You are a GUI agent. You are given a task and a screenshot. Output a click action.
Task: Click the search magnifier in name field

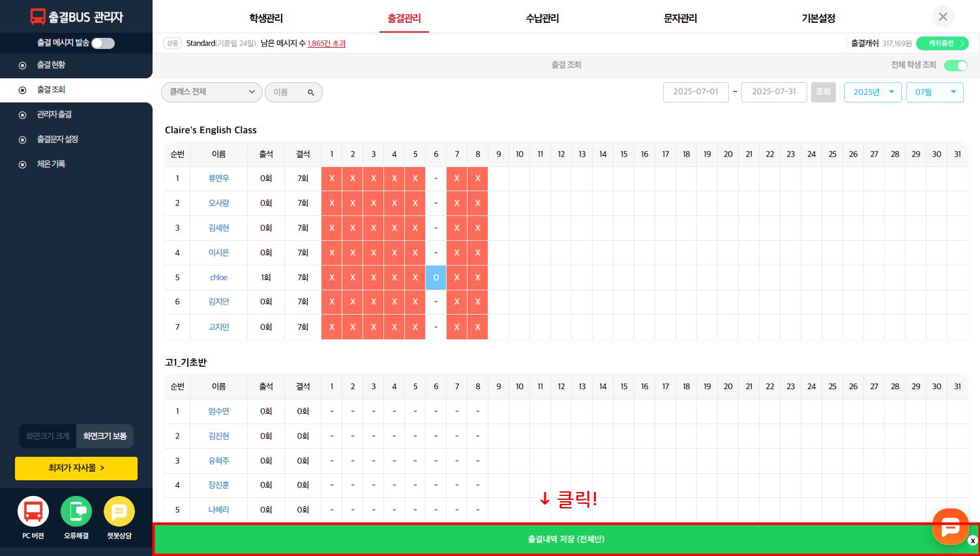click(x=311, y=93)
